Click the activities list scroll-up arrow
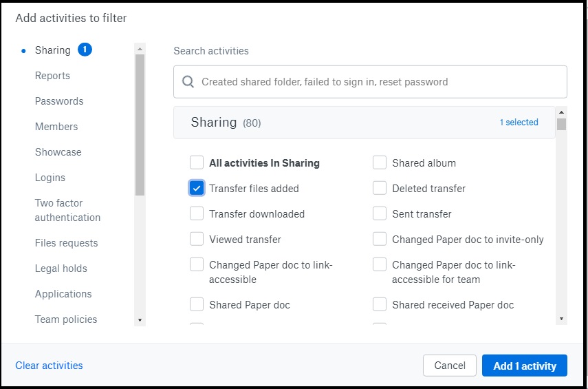 (561, 112)
